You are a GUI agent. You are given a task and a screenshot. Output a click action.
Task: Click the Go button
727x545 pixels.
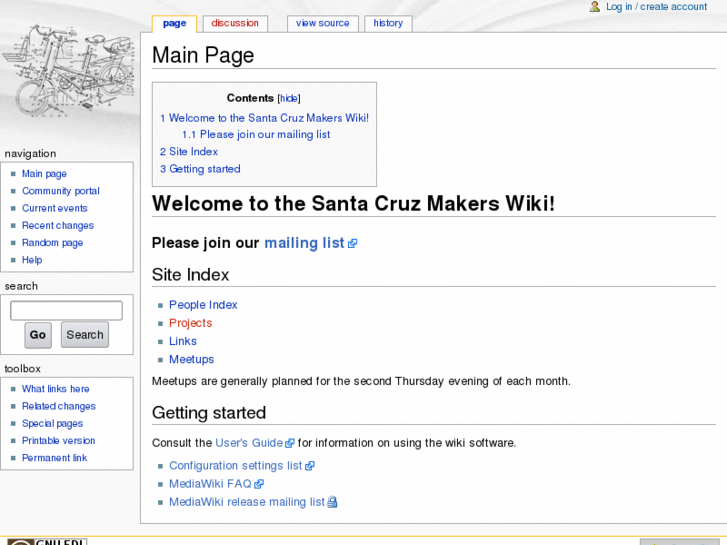point(38,335)
